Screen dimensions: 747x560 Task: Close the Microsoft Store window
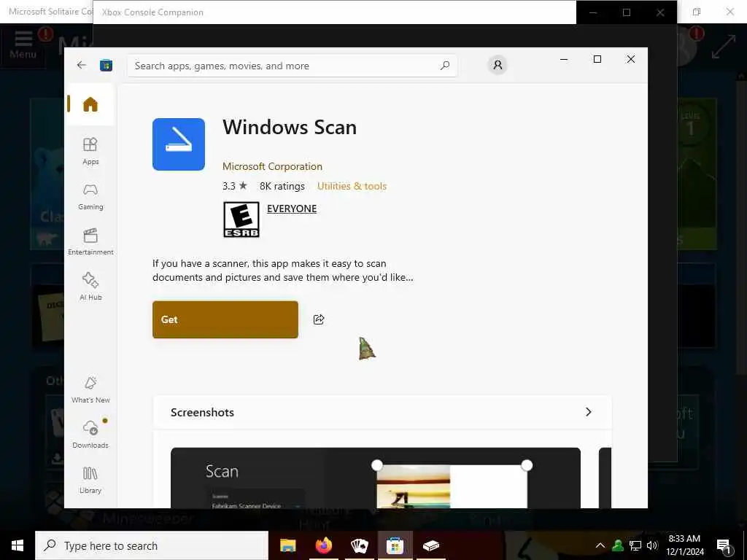coord(631,59)
